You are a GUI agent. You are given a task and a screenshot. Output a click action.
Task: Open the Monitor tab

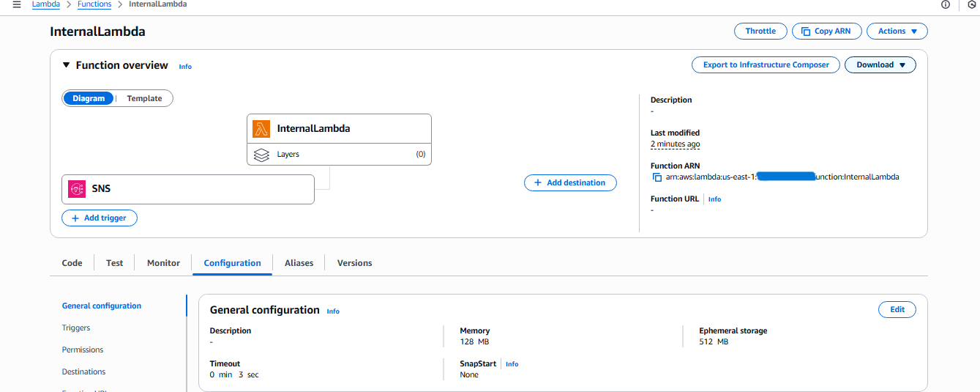coord(163,263)
